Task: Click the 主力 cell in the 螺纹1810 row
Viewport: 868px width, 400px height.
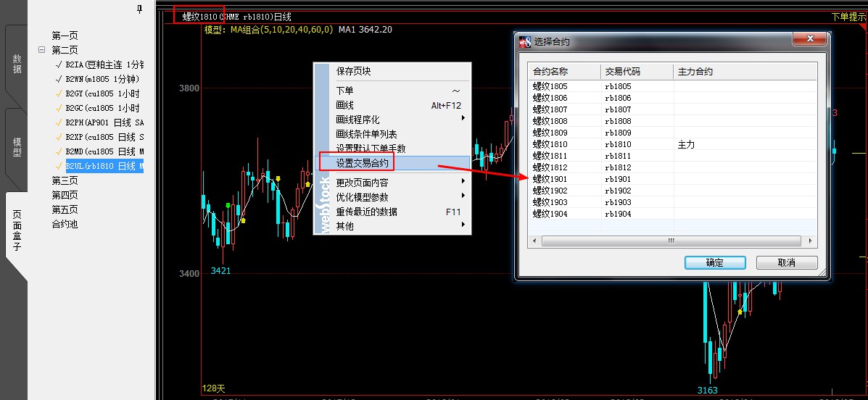Action: tap(686, 144)
